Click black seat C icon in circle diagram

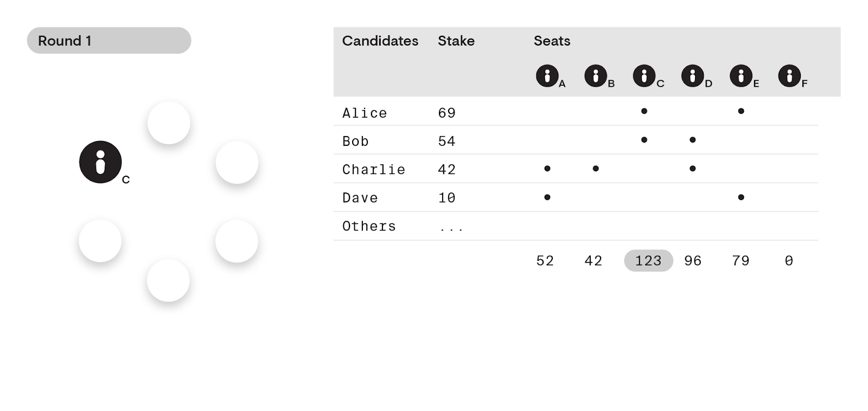[100, 162]
